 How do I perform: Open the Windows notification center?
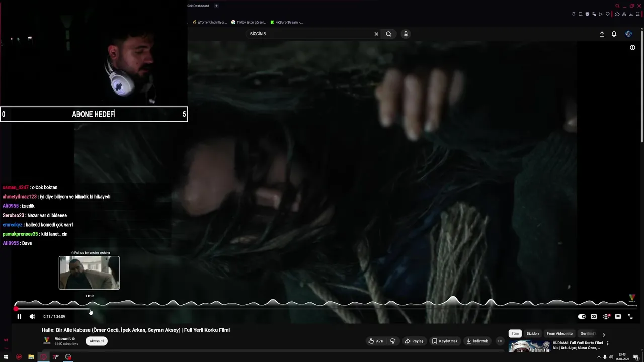(x=636, y=357)
